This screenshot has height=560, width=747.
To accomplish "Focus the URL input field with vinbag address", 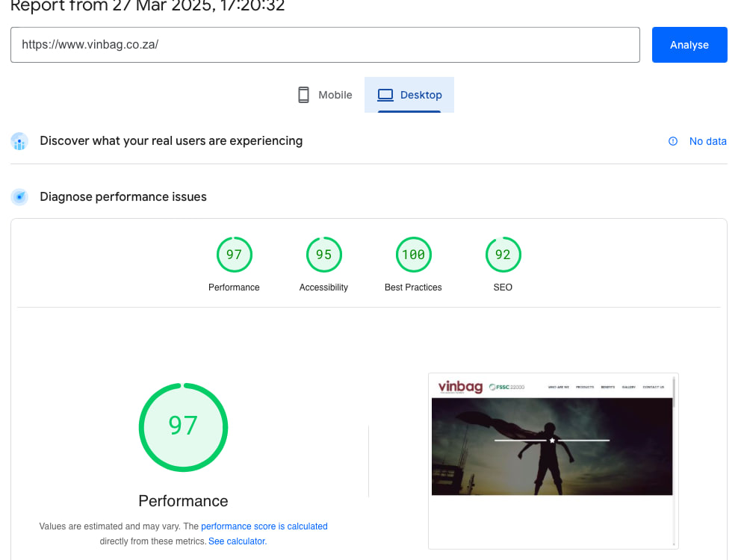I will [x=325, y=45].
